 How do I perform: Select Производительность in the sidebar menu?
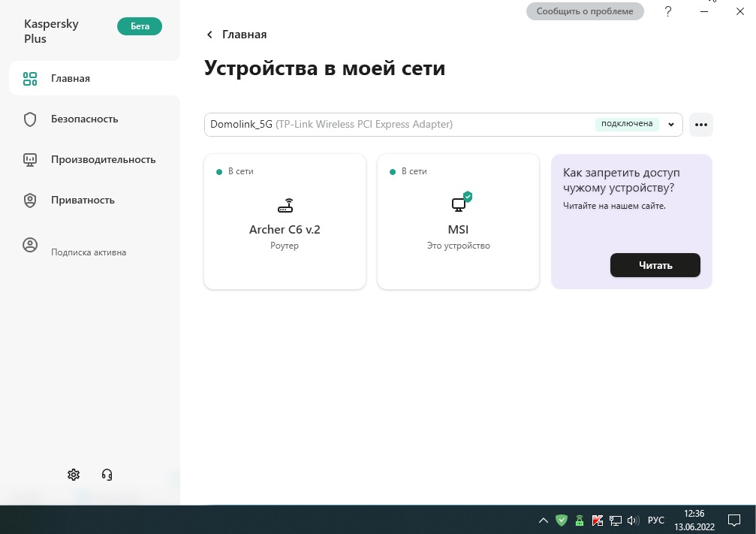103,160
